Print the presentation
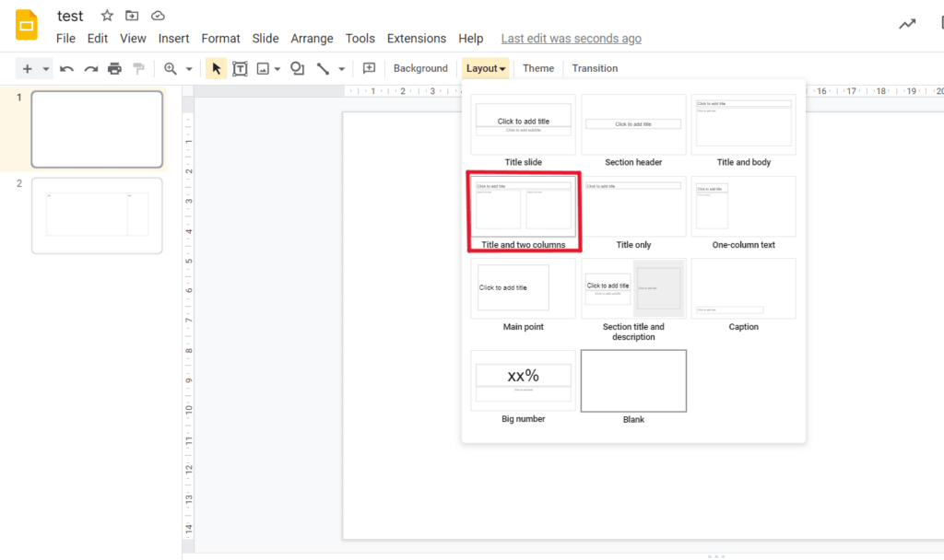The image size is (944, 560). [x=114, y=68]
